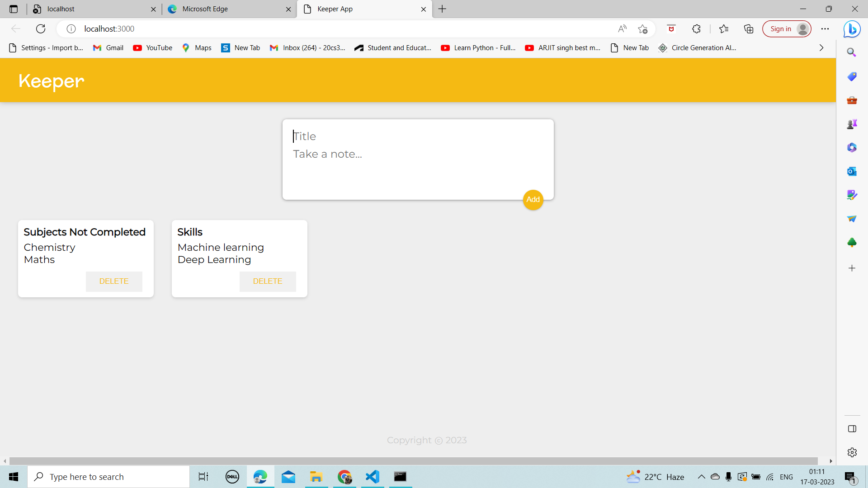Open the Edge sidebar Games chess icon
The image size is (868, 488).
(x=852, y=124)
